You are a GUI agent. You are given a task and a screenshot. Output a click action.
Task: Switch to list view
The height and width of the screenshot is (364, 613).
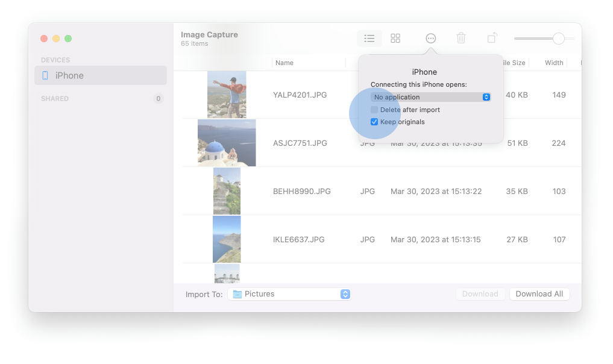coord(369,39)
